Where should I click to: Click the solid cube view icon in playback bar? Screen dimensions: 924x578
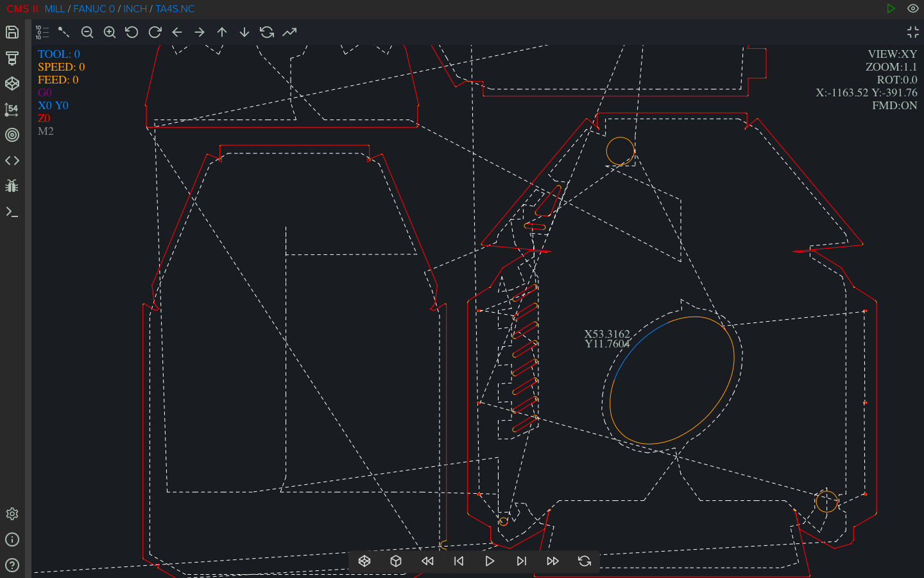(x=396, y=561)
